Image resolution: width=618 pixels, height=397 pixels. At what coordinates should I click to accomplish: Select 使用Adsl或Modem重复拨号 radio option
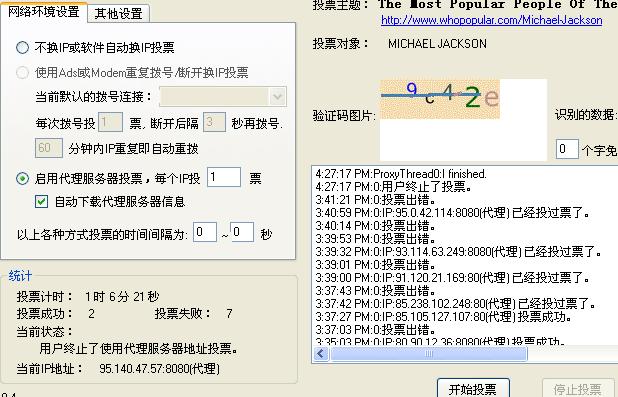coord(22,72)
